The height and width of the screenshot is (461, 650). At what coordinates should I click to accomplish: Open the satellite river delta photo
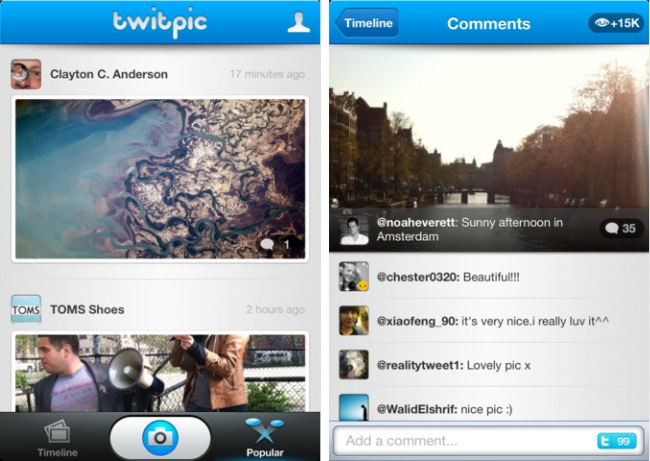160,179
